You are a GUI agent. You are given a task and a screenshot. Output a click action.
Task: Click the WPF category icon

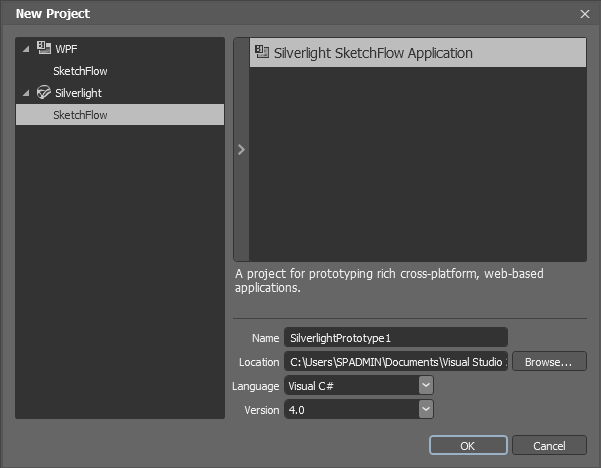point(44,48)
